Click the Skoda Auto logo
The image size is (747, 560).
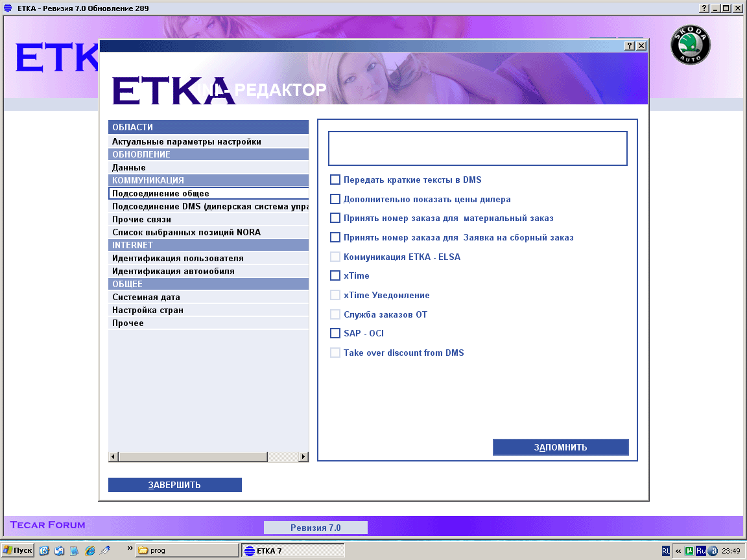[690, 45]
